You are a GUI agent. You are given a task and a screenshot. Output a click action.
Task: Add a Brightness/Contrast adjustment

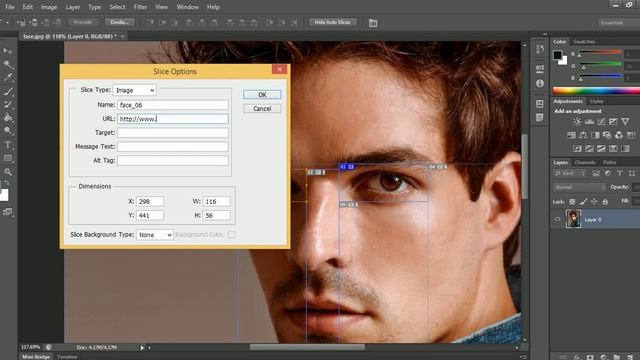point(577,122)
